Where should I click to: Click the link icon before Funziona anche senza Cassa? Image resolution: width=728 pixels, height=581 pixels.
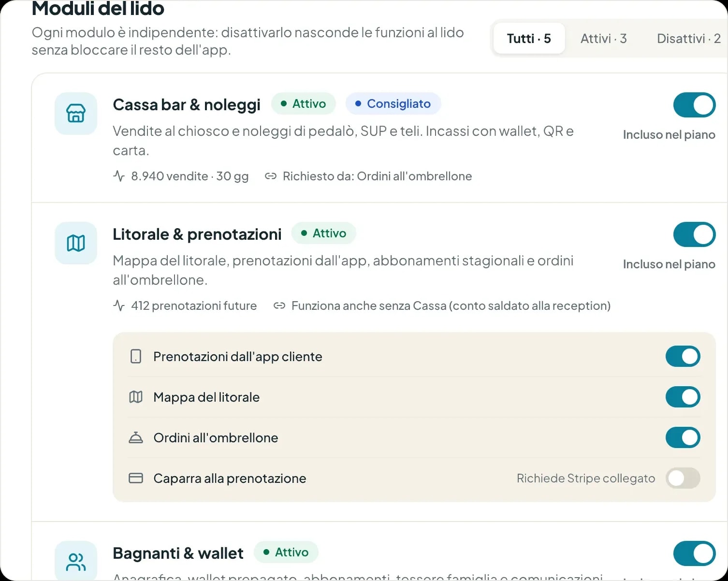279,305
